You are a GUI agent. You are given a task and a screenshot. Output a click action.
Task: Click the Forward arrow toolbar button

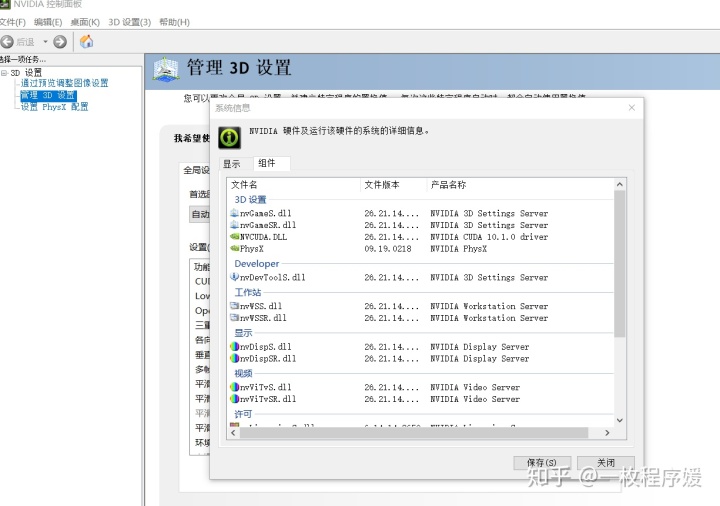tap(60, 42)
